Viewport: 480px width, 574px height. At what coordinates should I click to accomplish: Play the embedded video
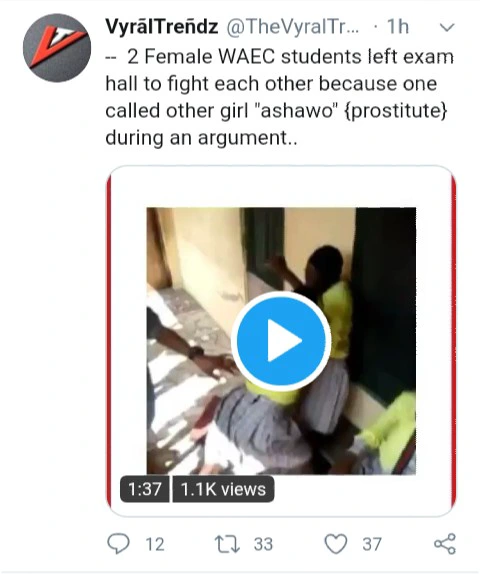point(281,341)
